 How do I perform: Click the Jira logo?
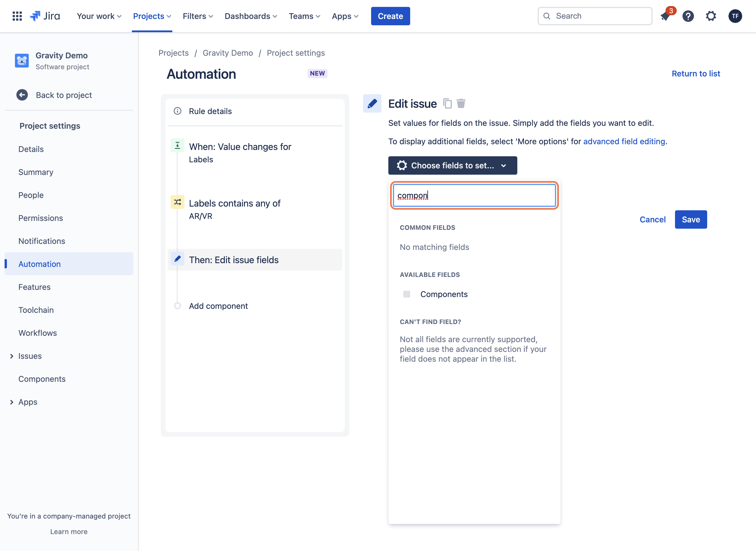point(45,16)
